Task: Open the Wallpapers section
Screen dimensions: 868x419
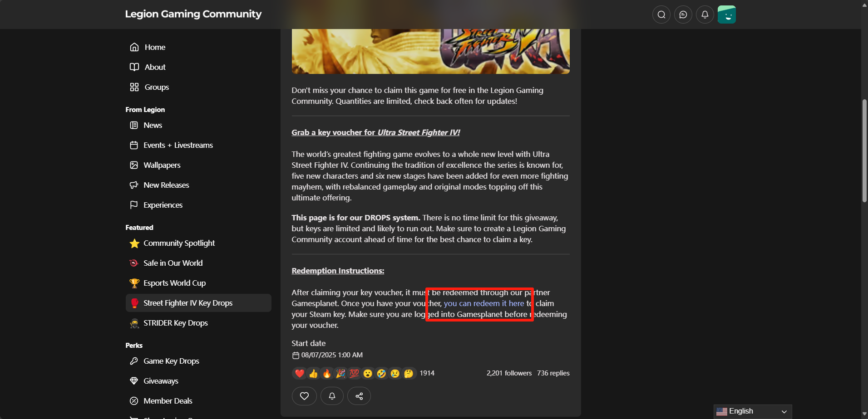Action: pyautogui.click(x=162, y=165)
